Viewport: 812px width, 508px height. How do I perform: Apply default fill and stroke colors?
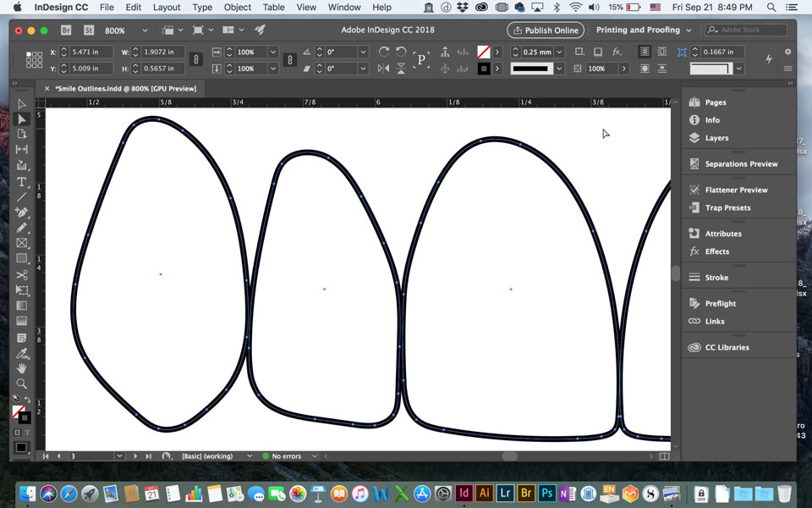pyautogui.click(x=16, y=398)
